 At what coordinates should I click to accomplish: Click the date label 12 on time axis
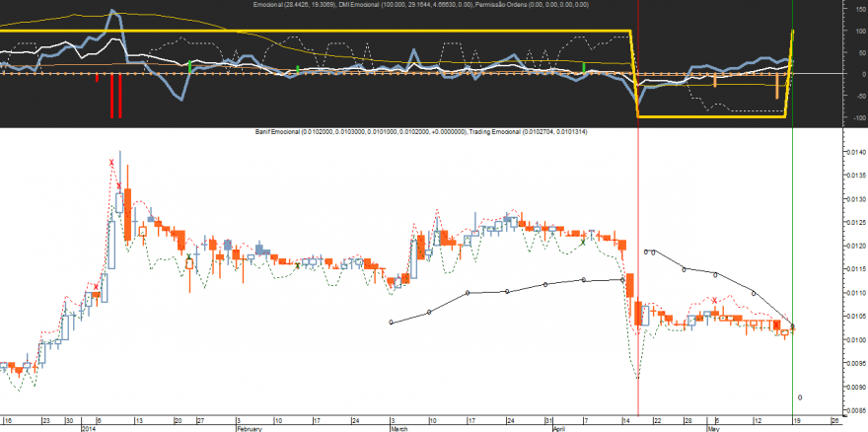pyautogui.click(x=757, y=420)
